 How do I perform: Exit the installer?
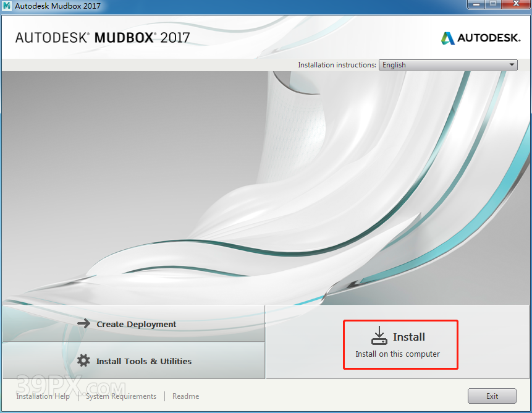click(492, 396)
